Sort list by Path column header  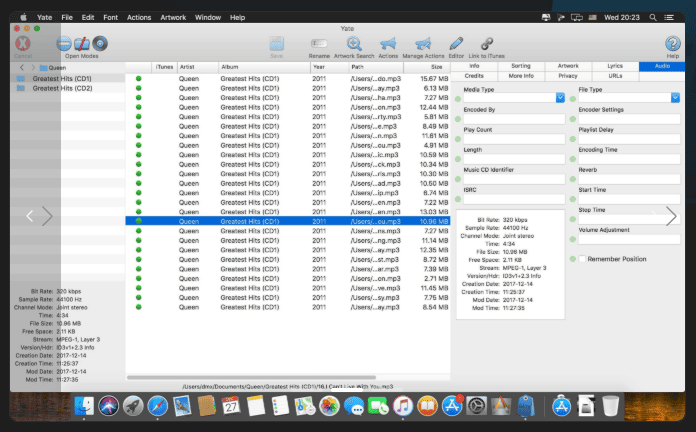376,67
